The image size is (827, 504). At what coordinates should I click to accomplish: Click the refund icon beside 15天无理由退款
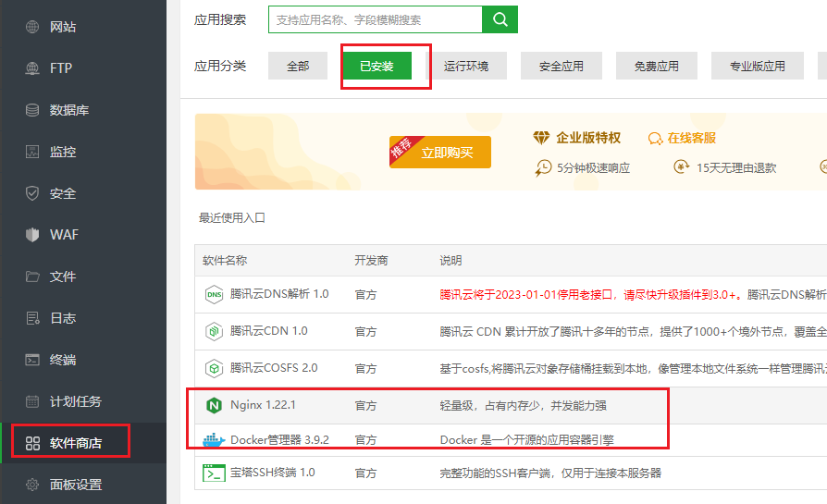tap(681, 167)
